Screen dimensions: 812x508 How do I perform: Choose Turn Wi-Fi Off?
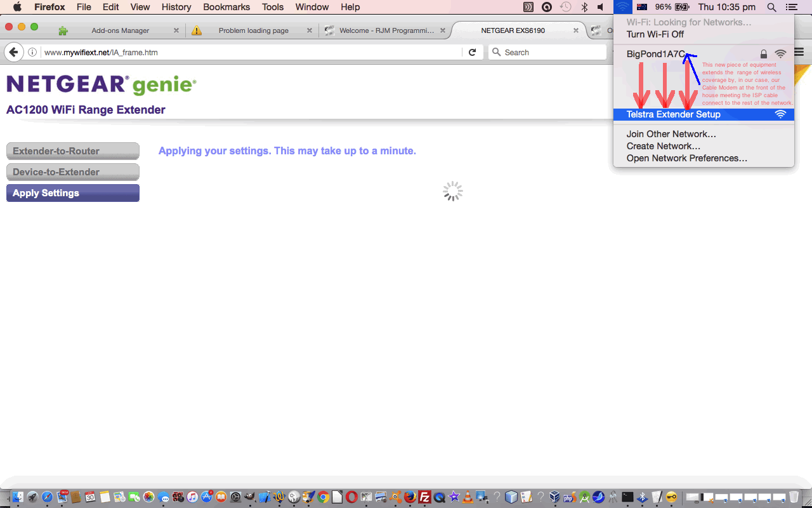tap(704, 34)
